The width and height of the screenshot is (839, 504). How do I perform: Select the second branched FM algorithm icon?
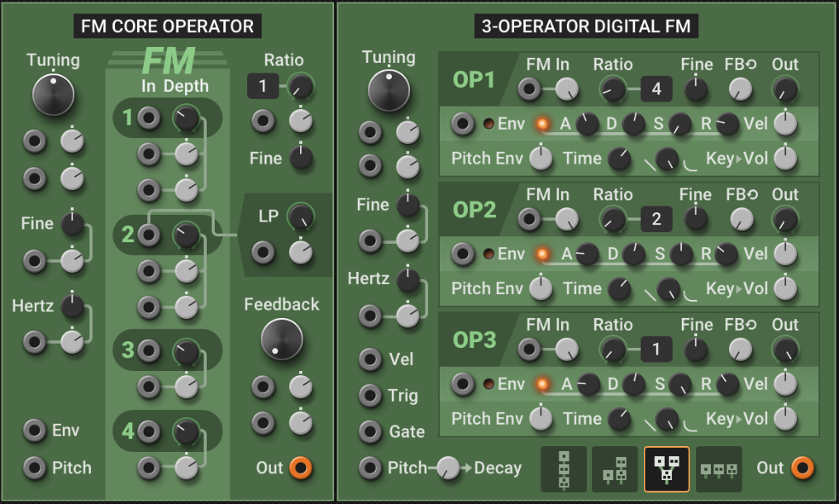click(x=616, y=468)
